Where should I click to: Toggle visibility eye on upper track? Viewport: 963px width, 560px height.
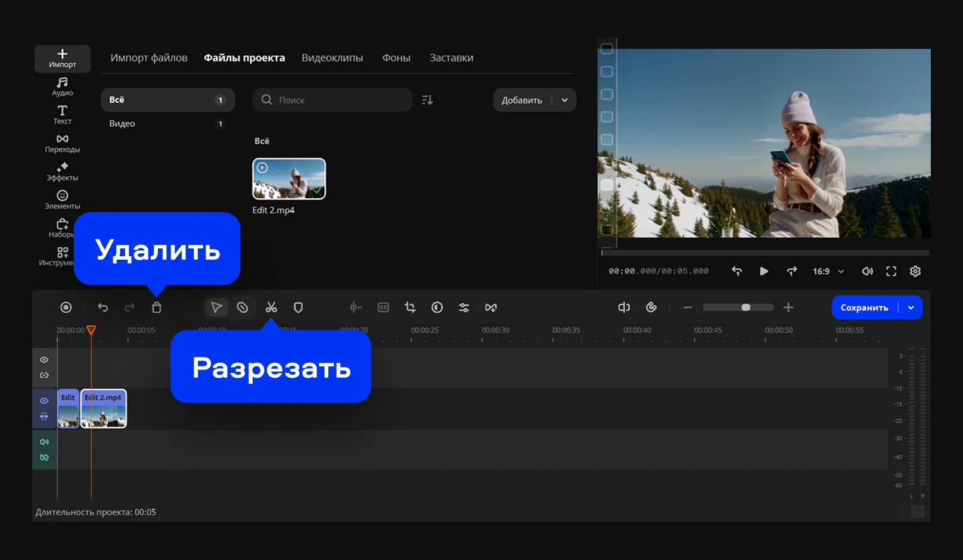pyautogui.click(x=44, y=360)
